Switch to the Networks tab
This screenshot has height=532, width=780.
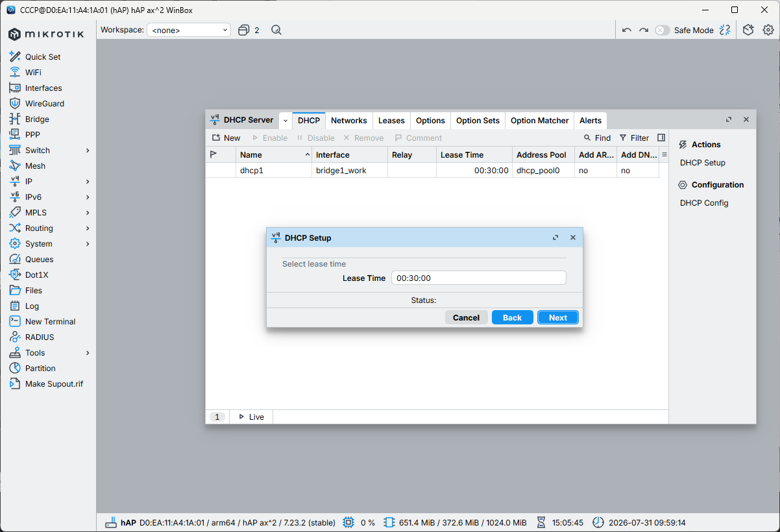click(349, 120)
